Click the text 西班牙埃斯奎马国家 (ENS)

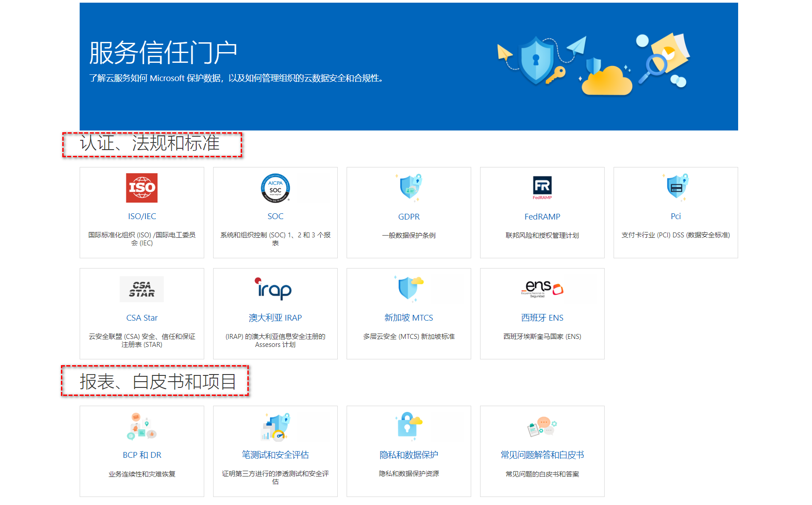[x=542, y=337]
